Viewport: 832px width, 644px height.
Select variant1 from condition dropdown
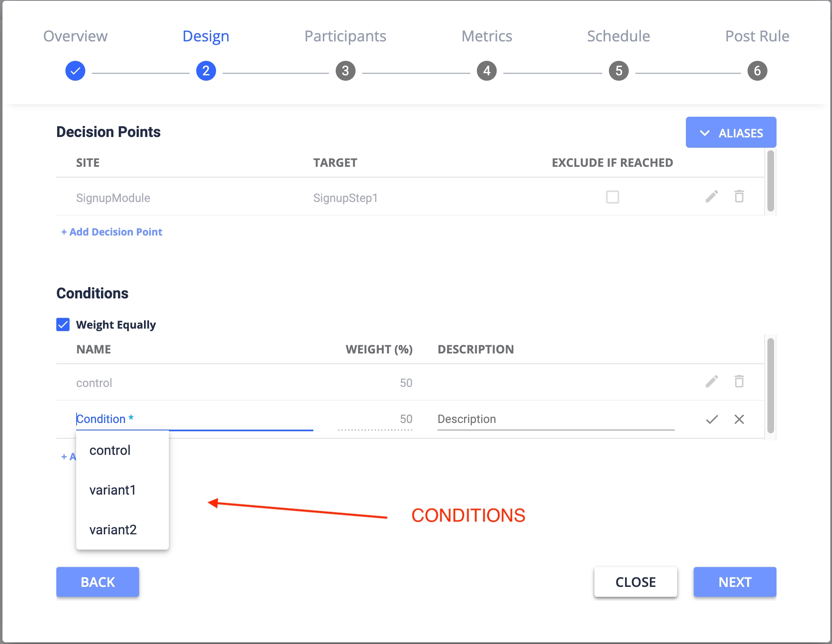coord(113,490)
